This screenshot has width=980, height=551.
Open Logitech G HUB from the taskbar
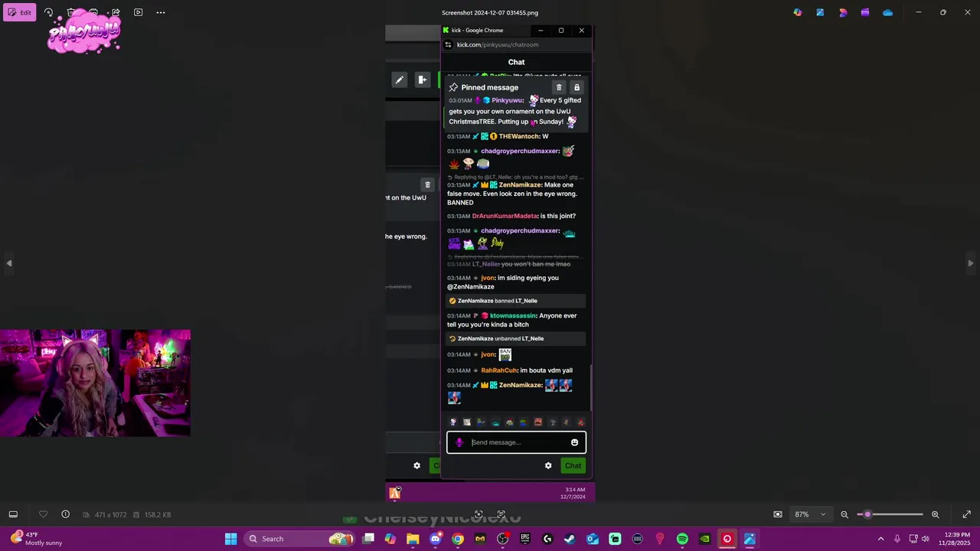pyautogui.click(x=547, y=539)
